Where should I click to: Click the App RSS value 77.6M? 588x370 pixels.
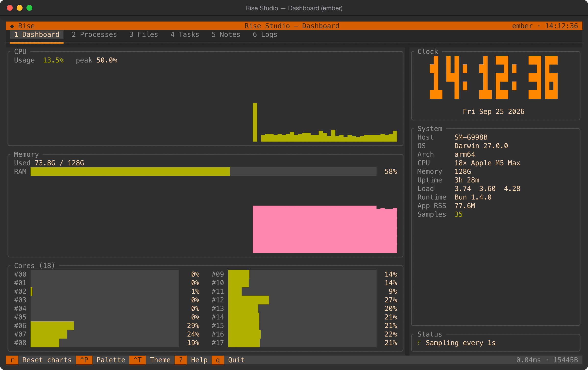tap(465, 206)
